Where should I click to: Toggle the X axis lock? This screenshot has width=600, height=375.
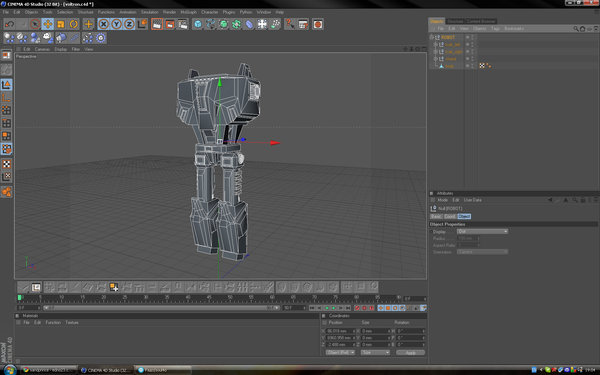point(103,24)
